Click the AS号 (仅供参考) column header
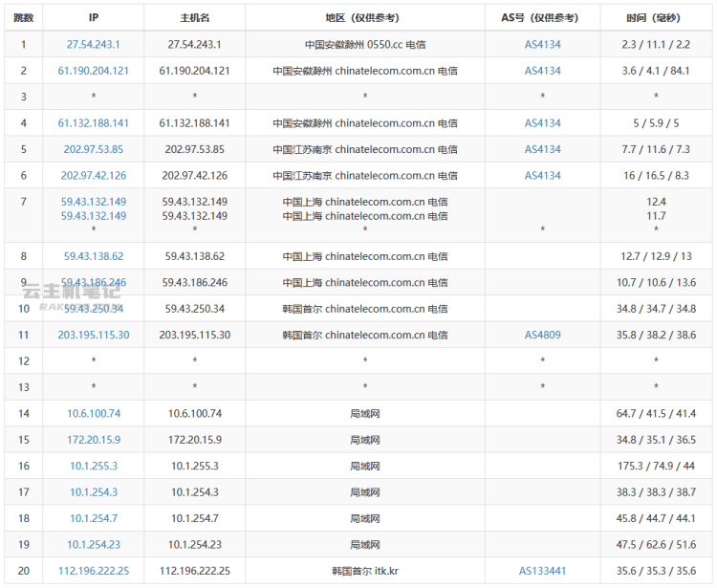Image resolution: width=717 pixels, height=588 pixels. coord(542,17)
